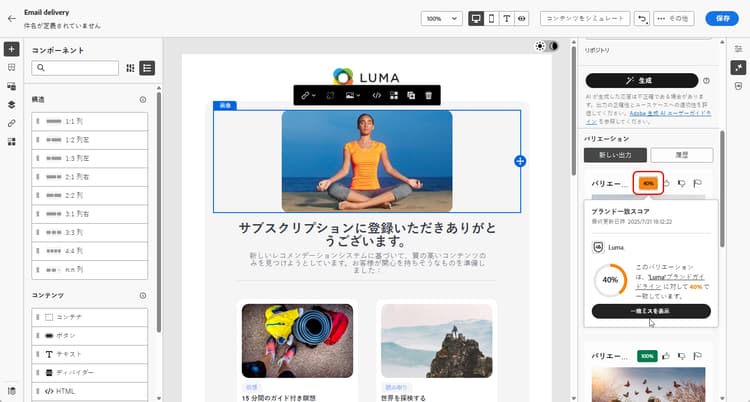Toggle light mode sun icon
The image size is (750, 402).
pyautogui.click(x=540, y=46)
